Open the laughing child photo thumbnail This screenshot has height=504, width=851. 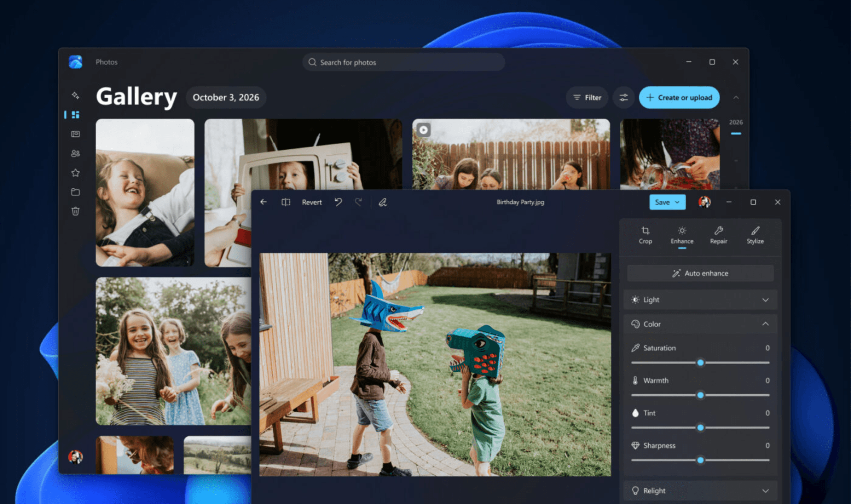(145, 192)
